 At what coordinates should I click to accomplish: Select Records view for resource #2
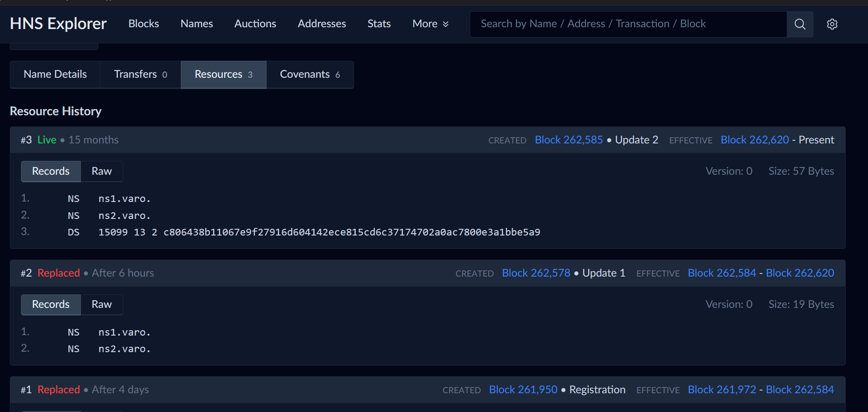pyautogui.click(x=51, y=305)
